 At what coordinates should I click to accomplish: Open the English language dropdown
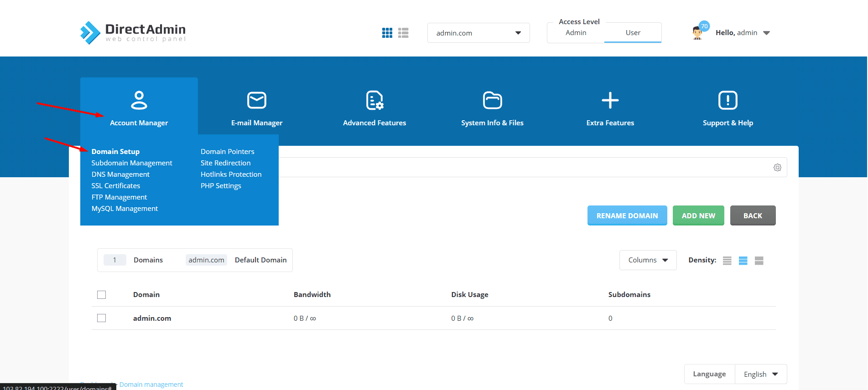[760, 374]
